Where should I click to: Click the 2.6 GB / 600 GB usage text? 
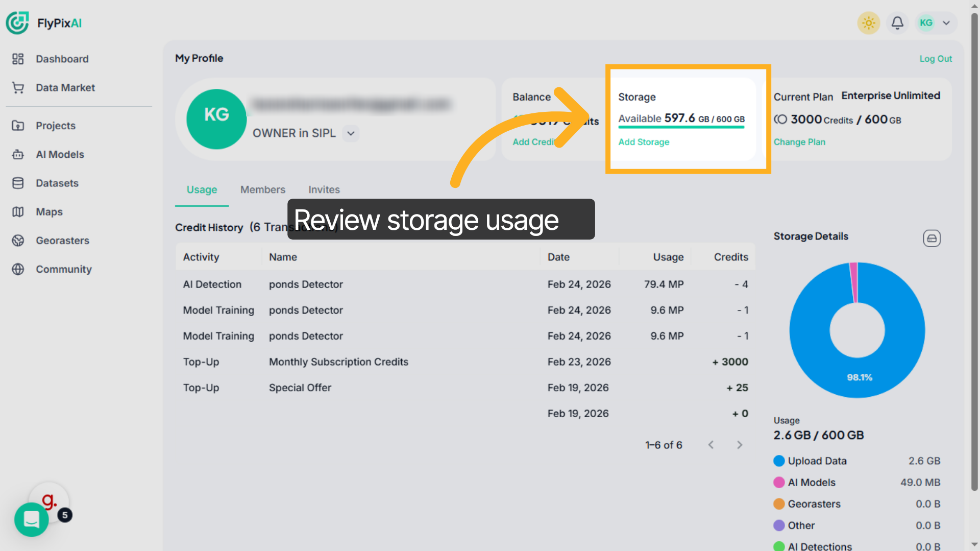(818, 436)
